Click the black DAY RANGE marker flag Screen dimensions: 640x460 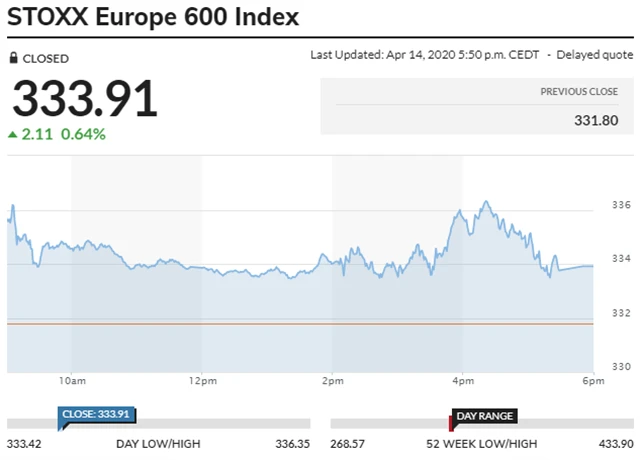click(x=484, y=414)
